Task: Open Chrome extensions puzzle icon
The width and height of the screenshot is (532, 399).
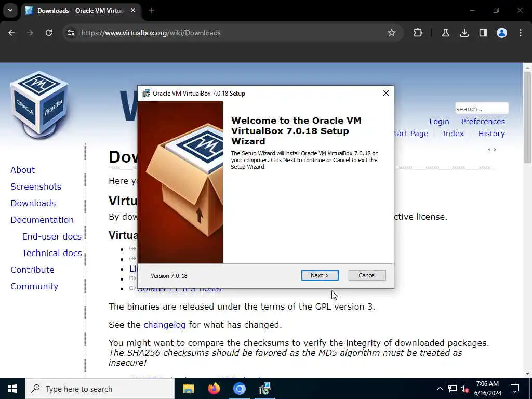Action: coord(418,33)
